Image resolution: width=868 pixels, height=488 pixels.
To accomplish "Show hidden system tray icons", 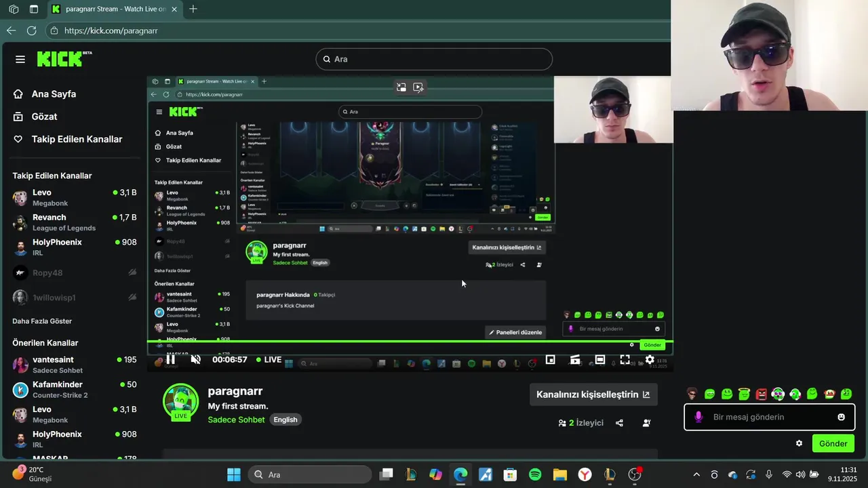I will (x=696, y=474).
